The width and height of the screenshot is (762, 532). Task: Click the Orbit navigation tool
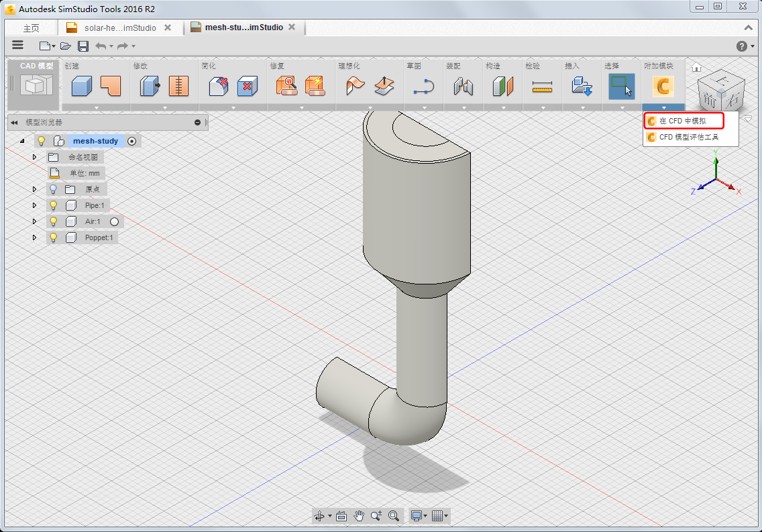(319, 516)
